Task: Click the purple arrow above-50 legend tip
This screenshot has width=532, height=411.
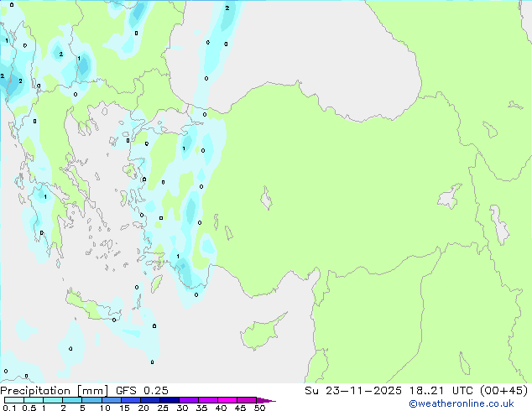Action: pos(266,400)
